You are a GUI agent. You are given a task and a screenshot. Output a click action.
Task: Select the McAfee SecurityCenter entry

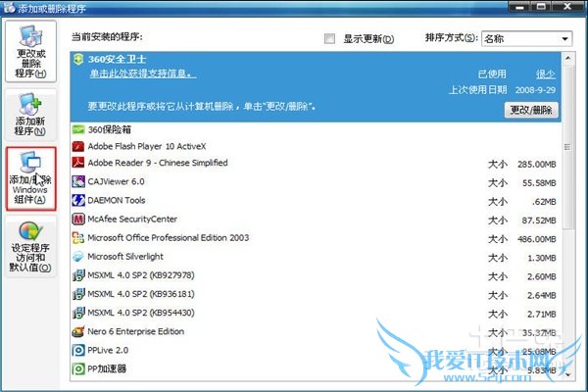pyautogui.click(x=316, y=220)
